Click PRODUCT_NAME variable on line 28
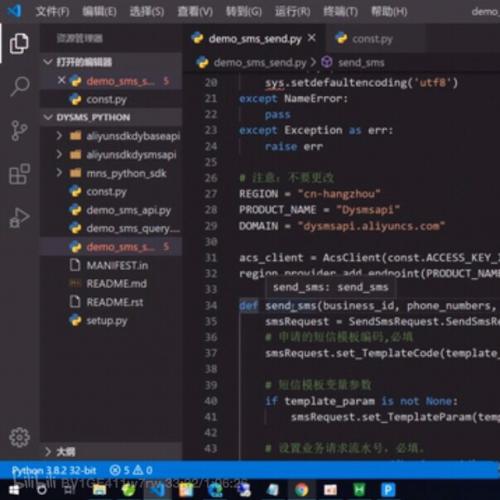500x500 pixels. [x=278, y=210]
